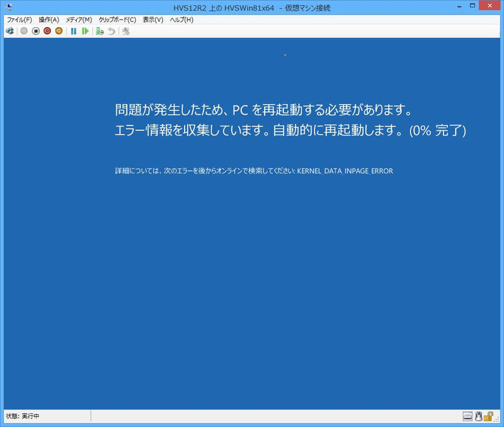The image size is (504, 427).
Task: Minimize the virtual machine connection window
Action: click(x=460, y=6)
